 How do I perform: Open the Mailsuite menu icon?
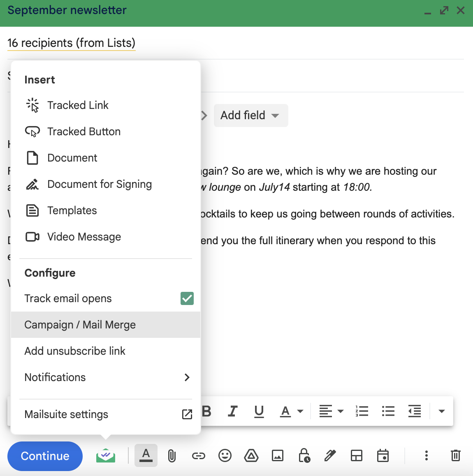click(105, 455)
